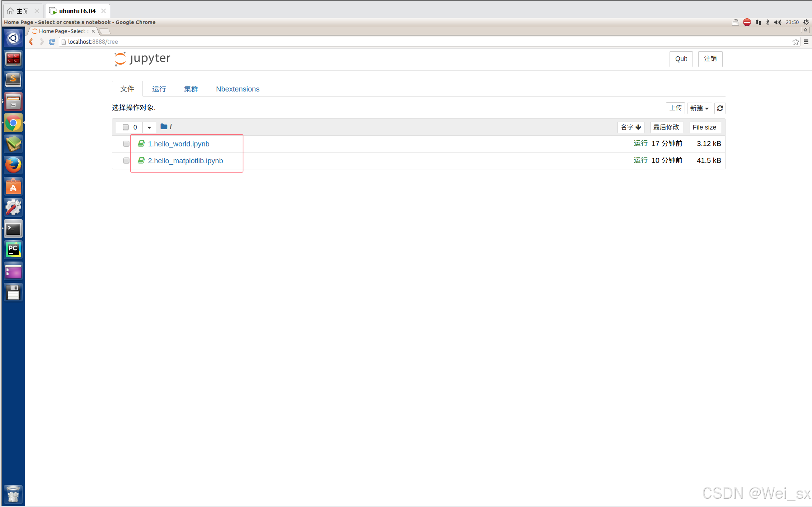Click the root folder icon in breadcrumb
This screenshot has height=507, width=812.
[164, 127]
